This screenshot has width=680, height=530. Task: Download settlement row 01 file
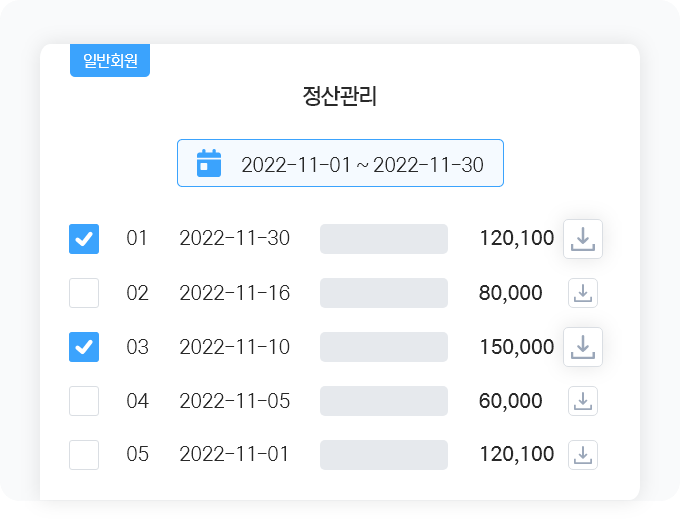[x=582, y=239]
